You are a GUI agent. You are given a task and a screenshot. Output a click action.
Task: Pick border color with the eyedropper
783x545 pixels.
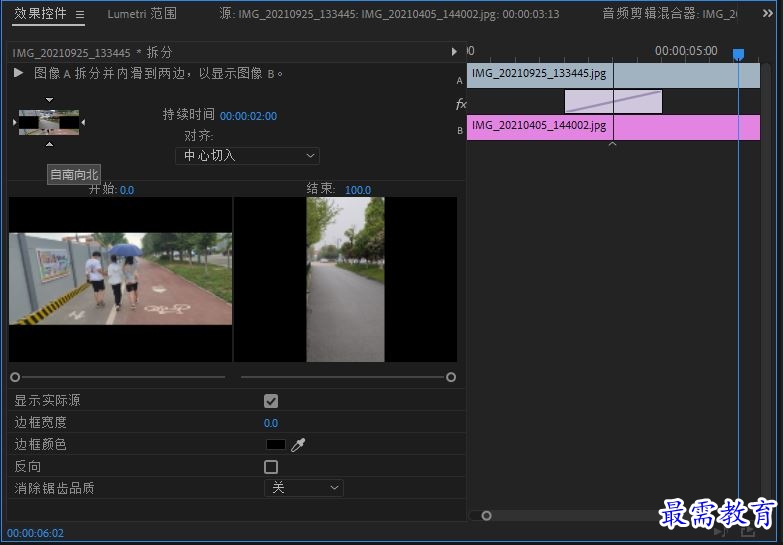click(x=298, y=445)
